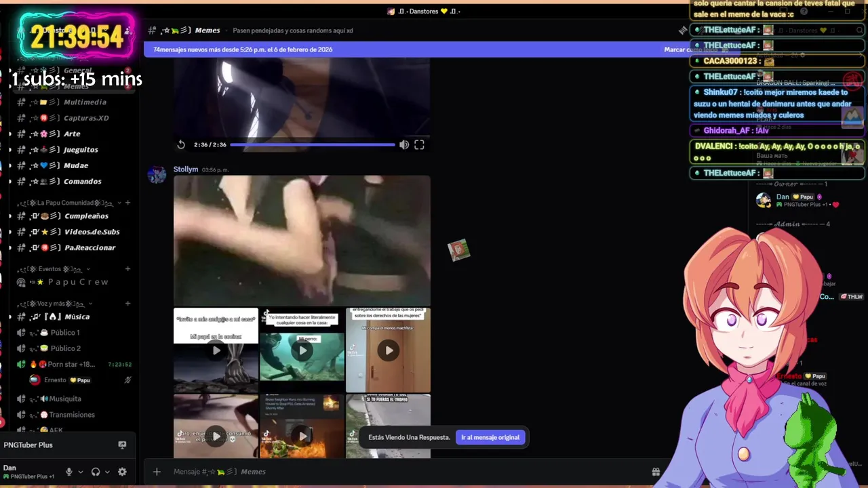Click the Memes channel name in header
The image size is (868, 488).
pyautogui.click(x=208, y=30)
